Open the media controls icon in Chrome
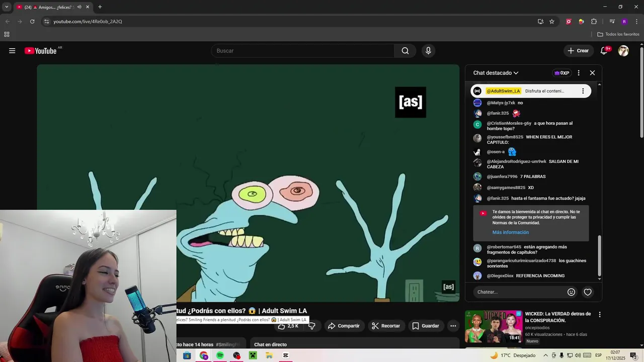The width and height of the screenshot is (644, 362). point(612,22)
